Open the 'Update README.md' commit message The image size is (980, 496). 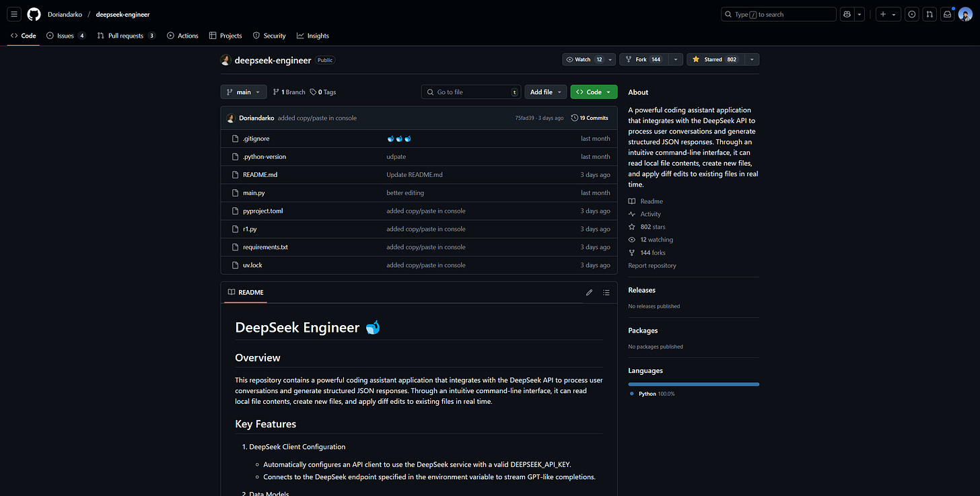click(415, 174)
